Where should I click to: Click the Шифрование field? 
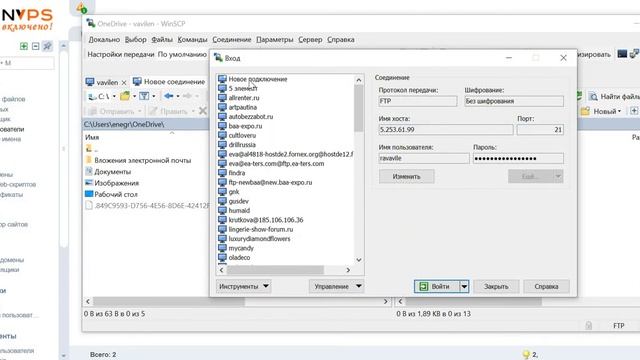[514, 101]
